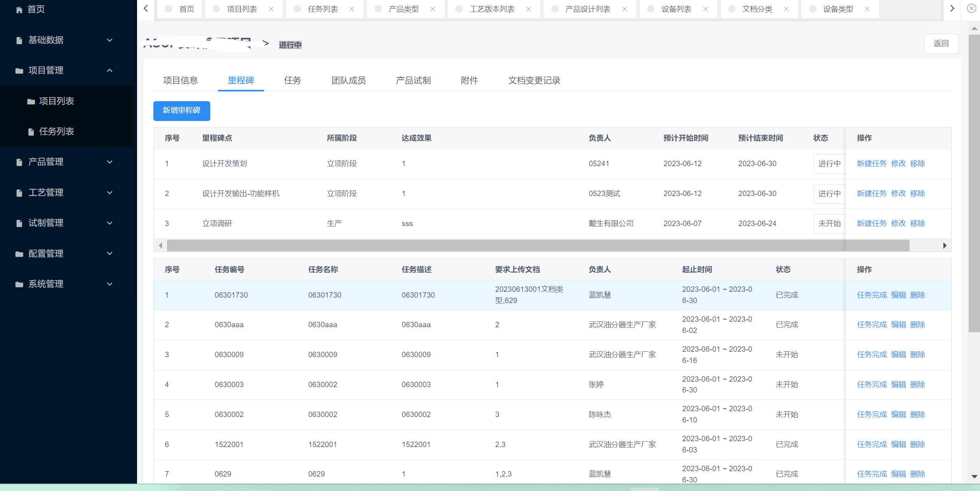
Task: Click the 任务列表 file icon in sidebar
Action: [31, 132]
